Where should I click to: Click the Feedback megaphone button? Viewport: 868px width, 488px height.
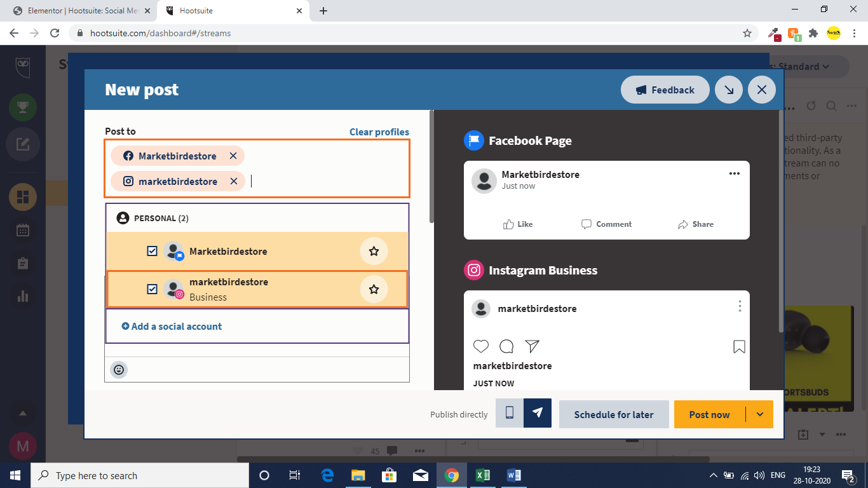pyautogui.click(x=665, y=90)
